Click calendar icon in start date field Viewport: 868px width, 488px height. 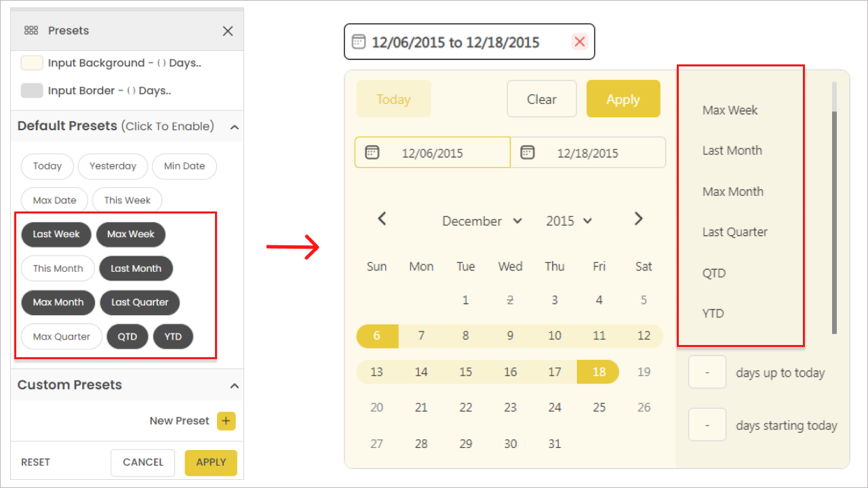(x=372, y=152)
